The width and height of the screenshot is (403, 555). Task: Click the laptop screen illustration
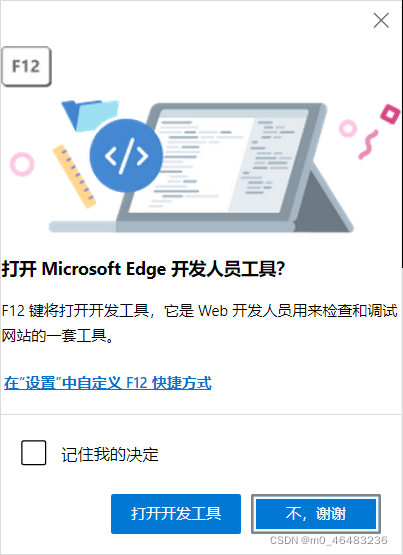[x=219, y=161]
